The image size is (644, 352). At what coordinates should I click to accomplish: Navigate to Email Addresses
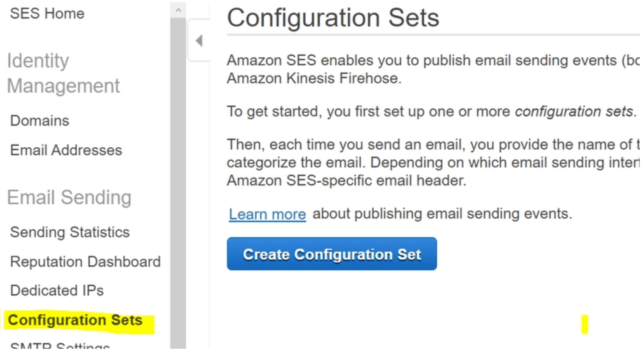pyautogui.click(x=66, y=150)
